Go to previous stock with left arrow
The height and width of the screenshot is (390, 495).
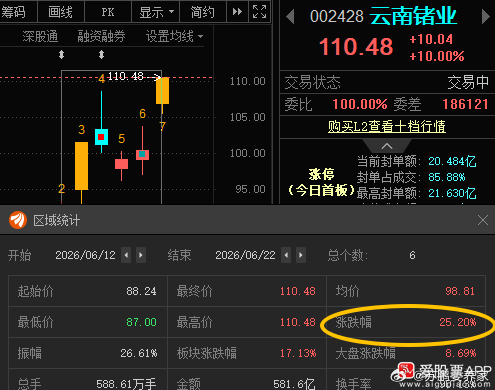[x=290, y=16]
